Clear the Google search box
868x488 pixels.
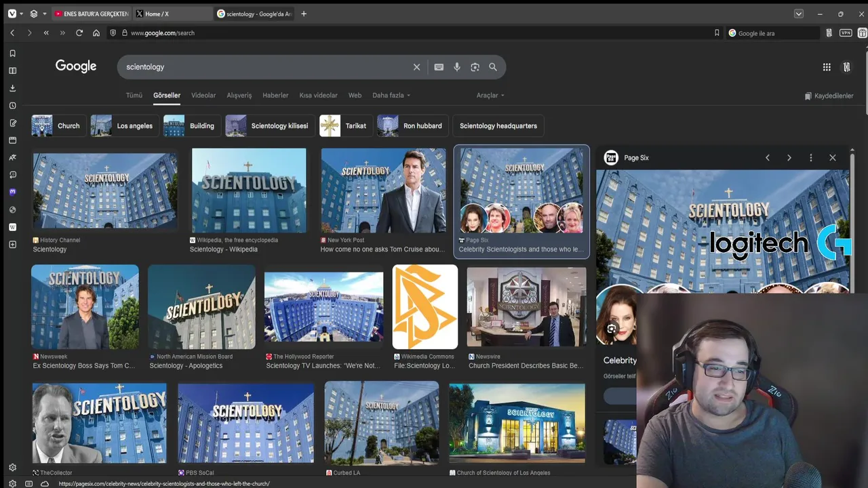tap(416, 67)
